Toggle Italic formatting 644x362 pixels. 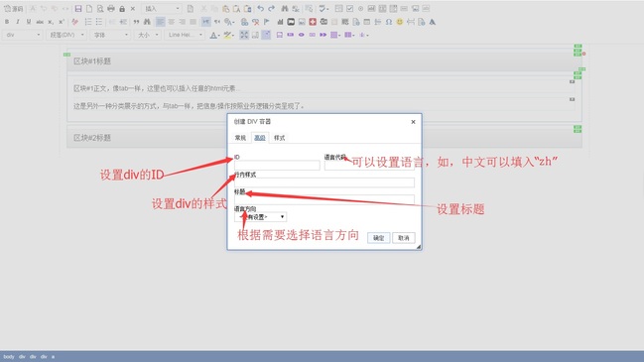tap(18, 22)
